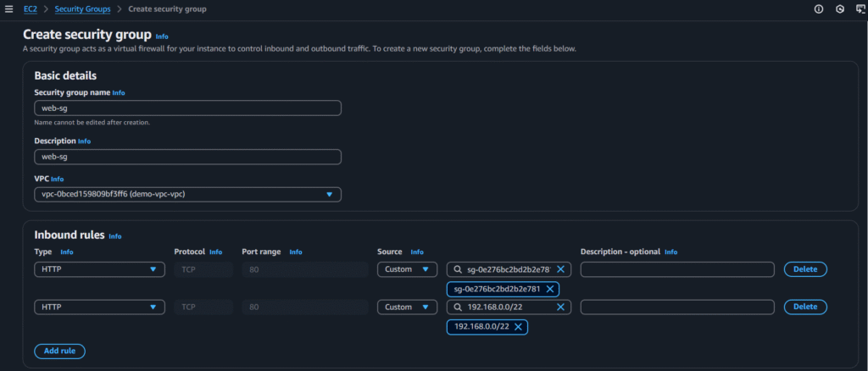Open Custom source dropdown of first rule

tap(408, 269)
